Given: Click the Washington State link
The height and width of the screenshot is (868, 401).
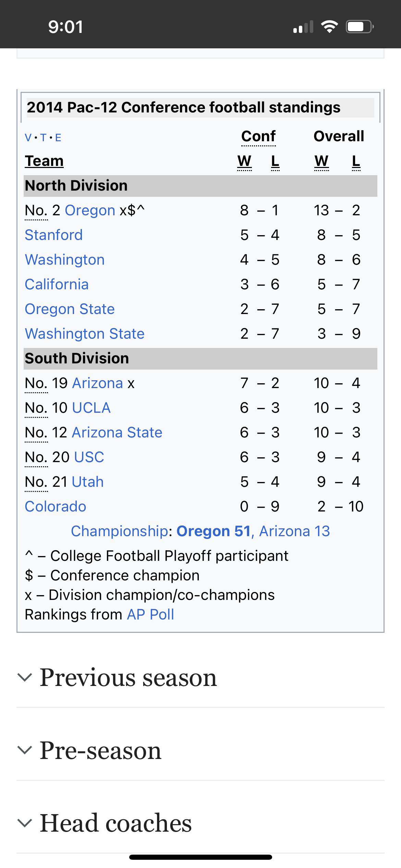Looking at the screenshot, I should [x=85, y=334].
